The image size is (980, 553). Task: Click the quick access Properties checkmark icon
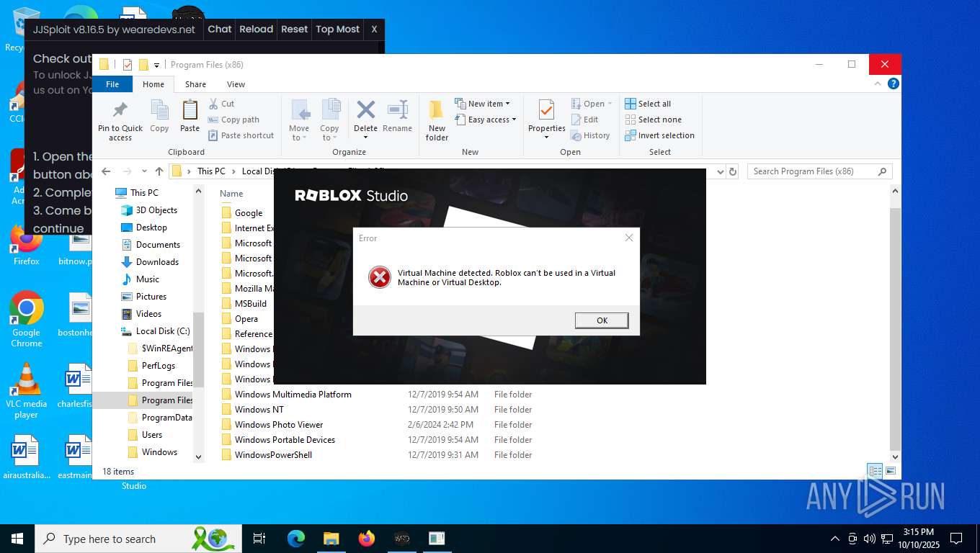click(x=128, y=65)
